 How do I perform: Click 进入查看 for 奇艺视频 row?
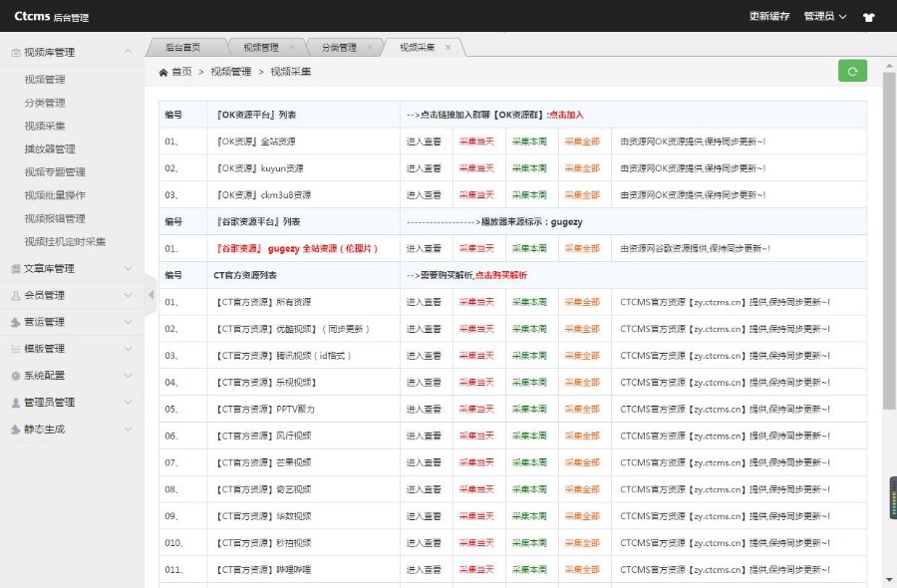(x=424, y=489)
